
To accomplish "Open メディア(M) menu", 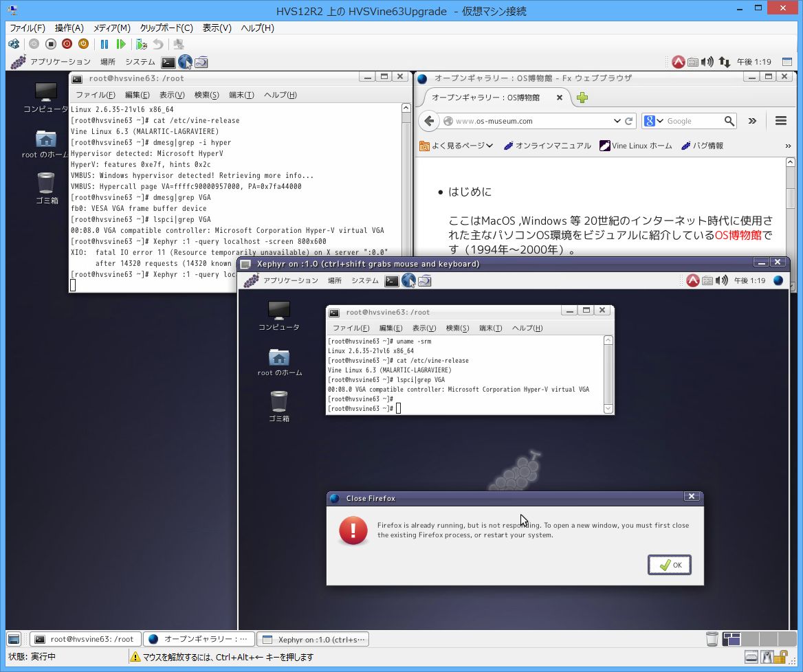I will click(111, 28).
